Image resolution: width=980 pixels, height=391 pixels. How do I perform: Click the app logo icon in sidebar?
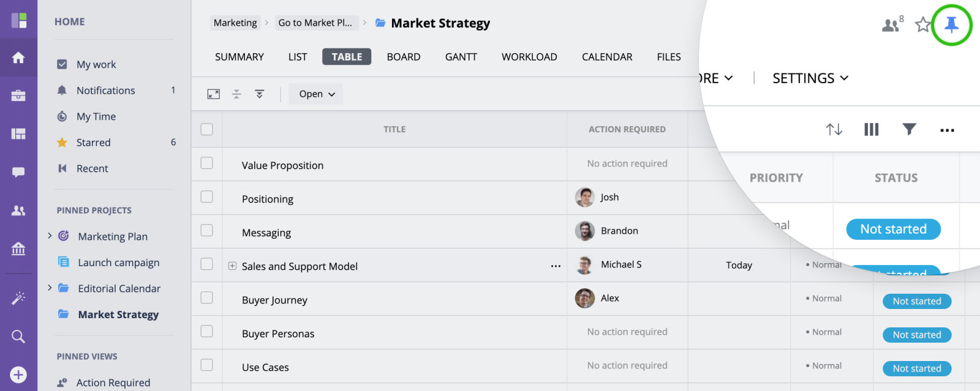(x=19, y=20)
